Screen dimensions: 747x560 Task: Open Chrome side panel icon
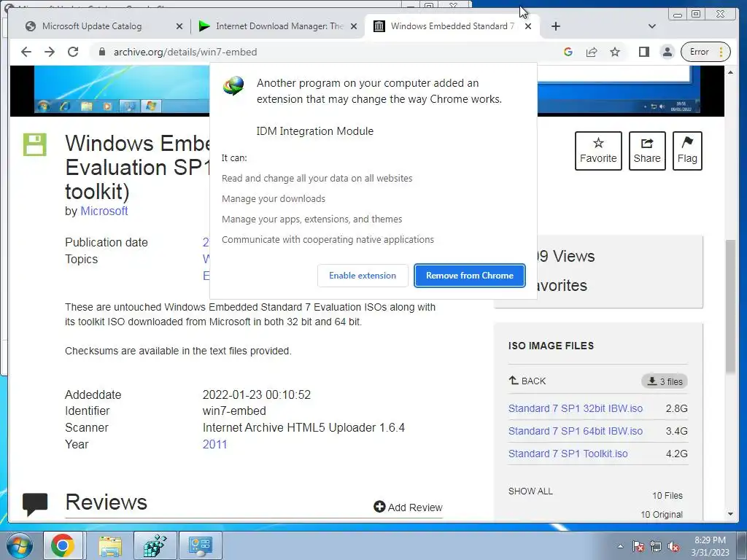[x=644, y=52]
